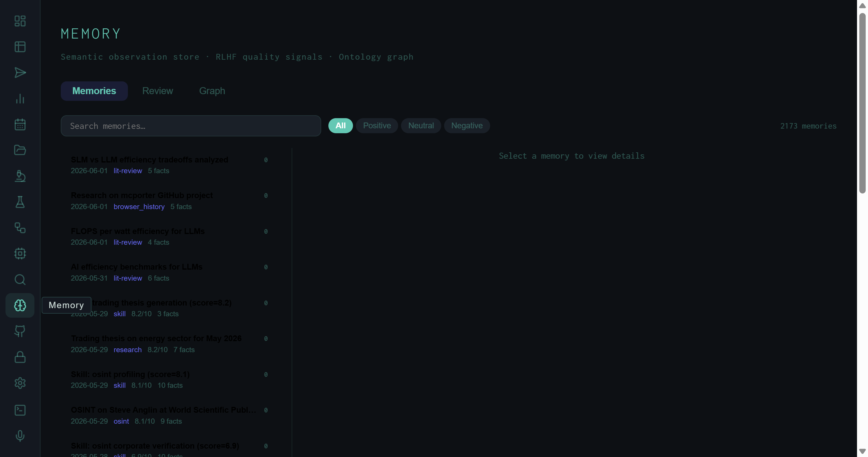
Task: Filter memories by Negative
Action: [x=467, y=125]
